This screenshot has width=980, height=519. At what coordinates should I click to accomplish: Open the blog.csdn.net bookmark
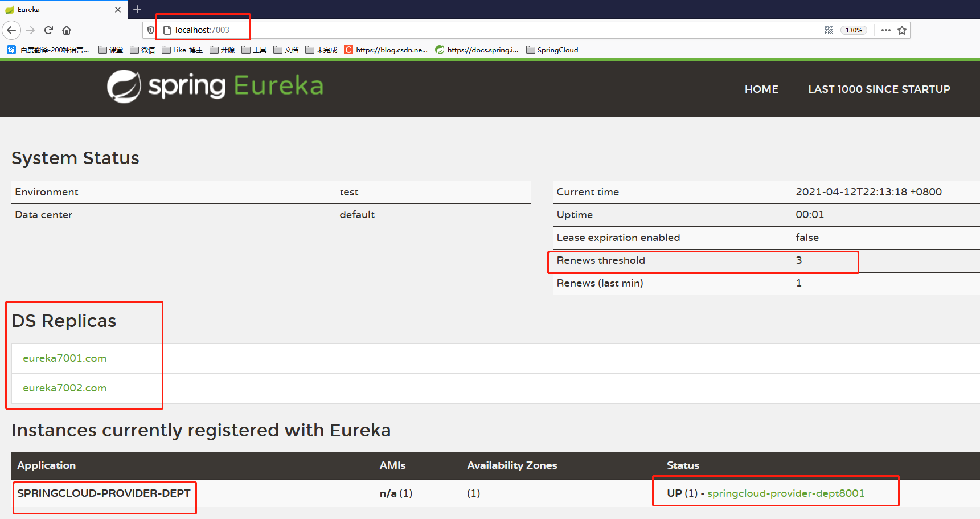click(x=386, y=50)
